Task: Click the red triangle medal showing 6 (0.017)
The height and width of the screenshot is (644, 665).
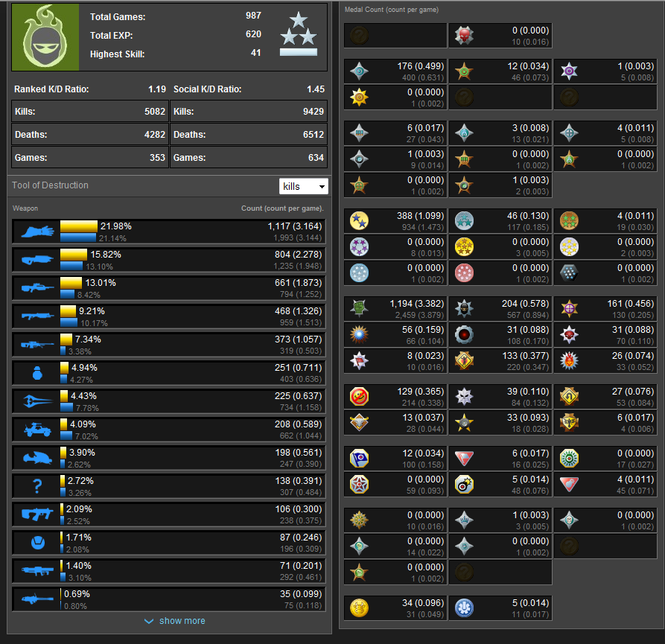Action: (464, 459)
